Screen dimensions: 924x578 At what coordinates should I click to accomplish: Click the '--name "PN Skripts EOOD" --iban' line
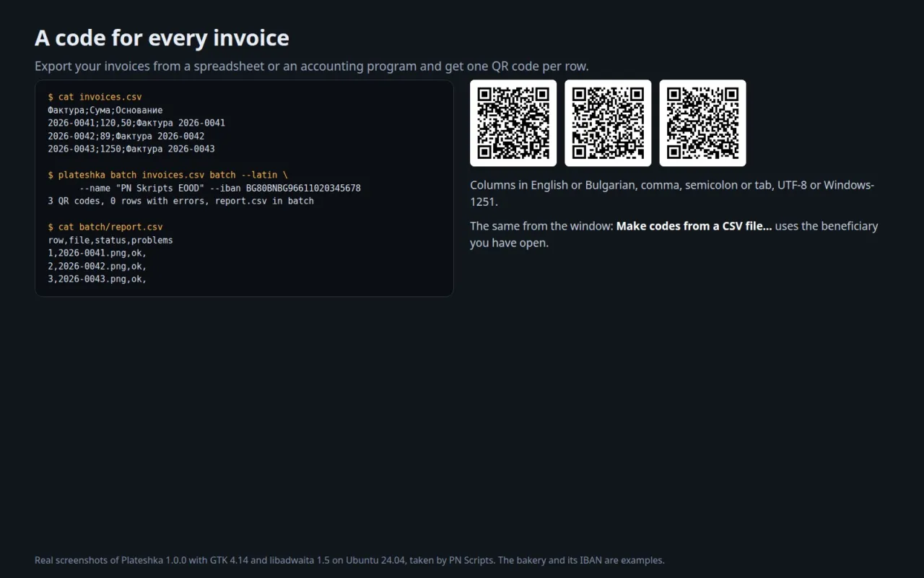(x=219, y=188)
